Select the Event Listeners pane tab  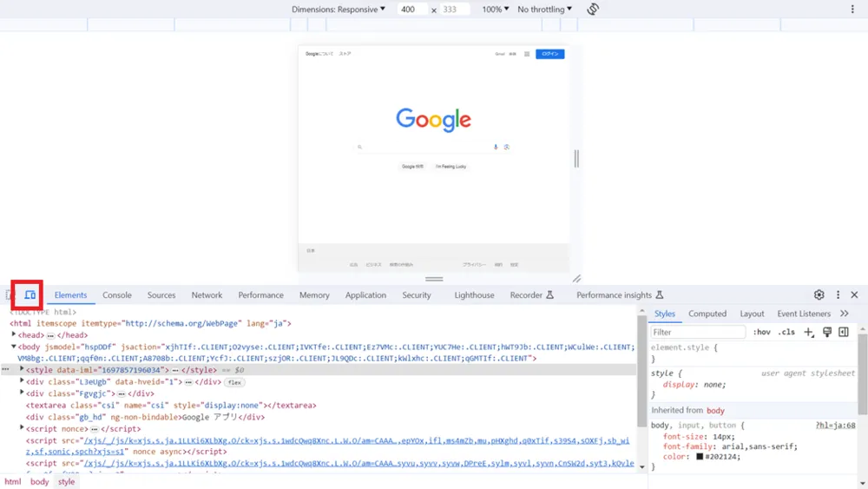point(803,314)
